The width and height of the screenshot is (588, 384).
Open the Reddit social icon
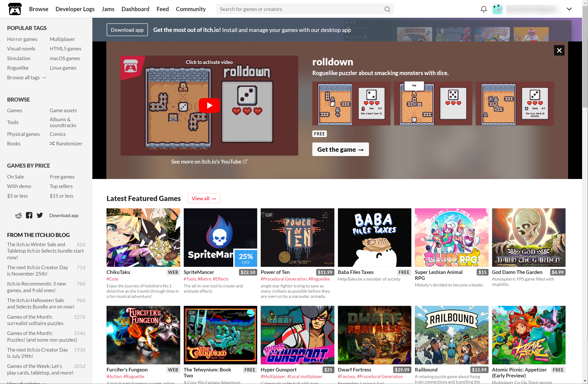[x=18, y=215]
